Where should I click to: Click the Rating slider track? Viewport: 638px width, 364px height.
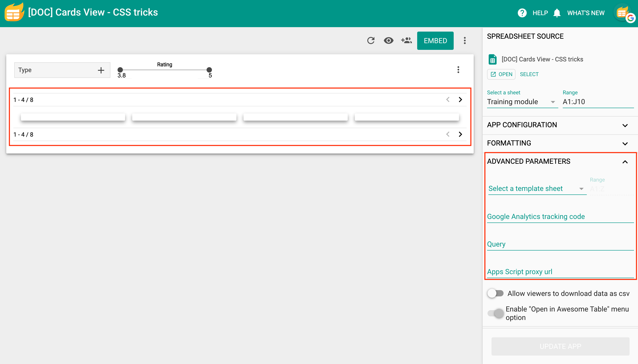(x=165, y=70)
